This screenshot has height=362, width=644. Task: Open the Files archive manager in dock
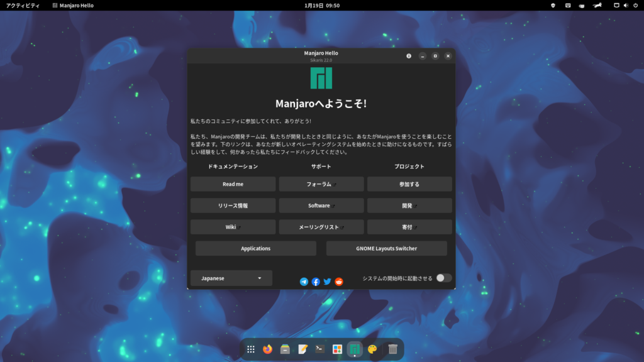[284, 349]
